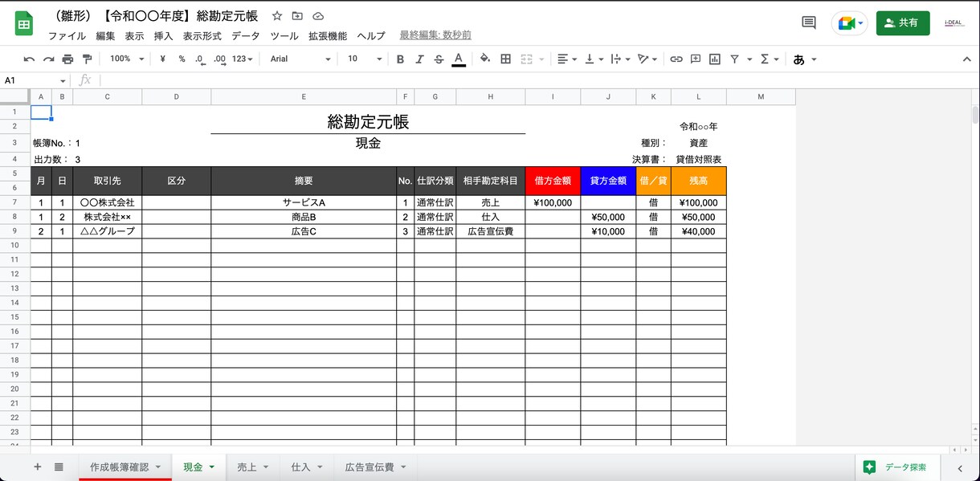The height and width of the screenshot is (481, 980).
Task: Open the 現金 tab dropdown arrow
Action: [211, 467]
